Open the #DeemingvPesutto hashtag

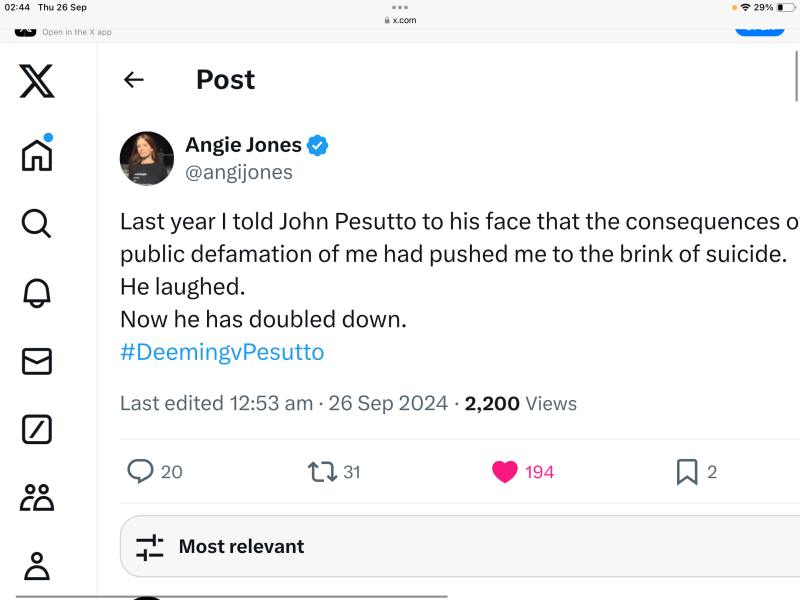222,351
